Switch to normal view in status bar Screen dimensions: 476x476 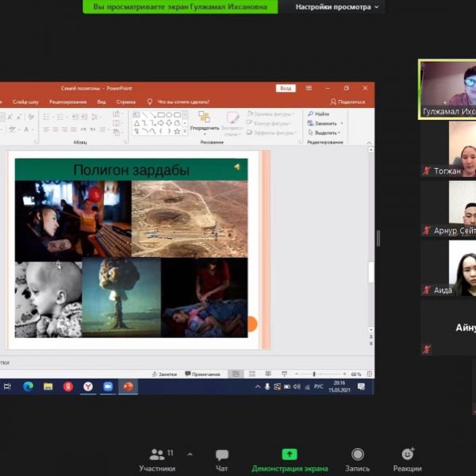pyautogui.click(x=236, y=374)
